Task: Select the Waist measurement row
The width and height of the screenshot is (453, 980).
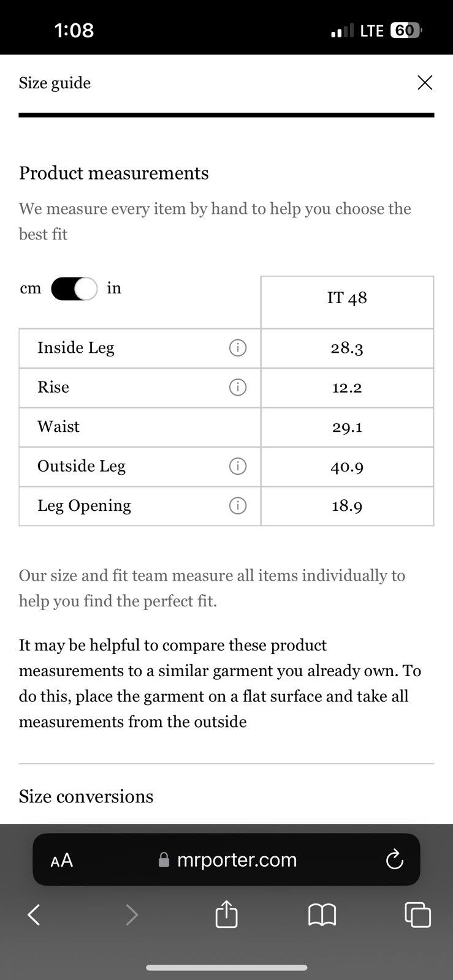Action: click(x=226, y=427)
